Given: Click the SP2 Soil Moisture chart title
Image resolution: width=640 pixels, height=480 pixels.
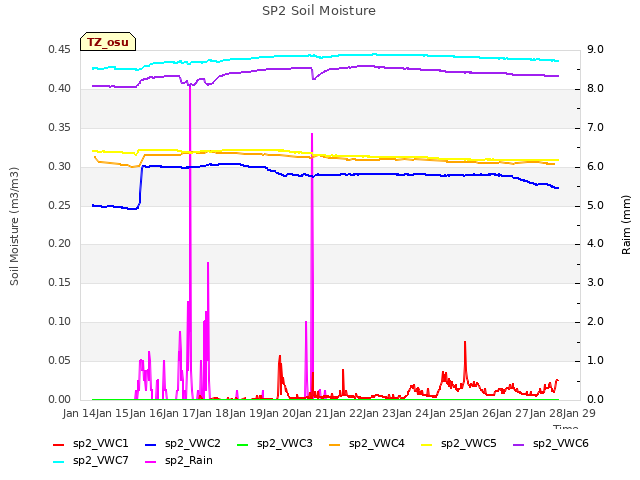Looking at the screenshot, I should (x=319, y=11).
